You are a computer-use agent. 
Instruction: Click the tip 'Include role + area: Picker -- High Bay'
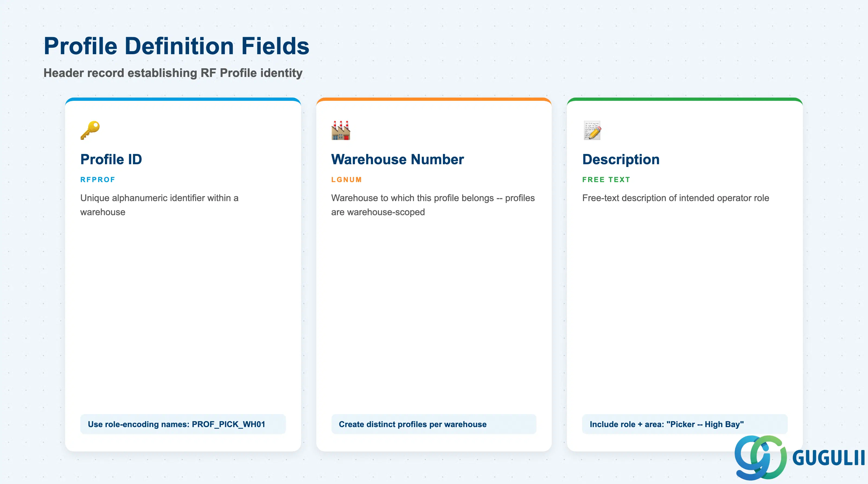pyautogui.click(x=685, y=424)
